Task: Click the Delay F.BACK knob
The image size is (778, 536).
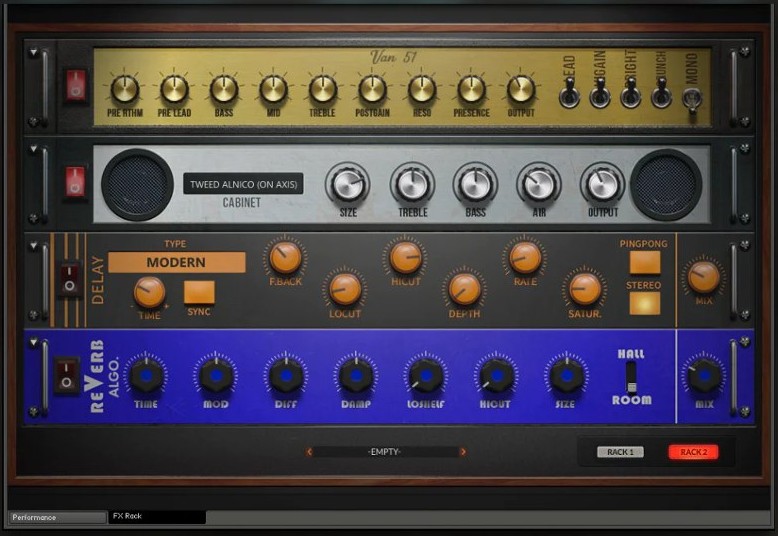Action: (285, 257)
